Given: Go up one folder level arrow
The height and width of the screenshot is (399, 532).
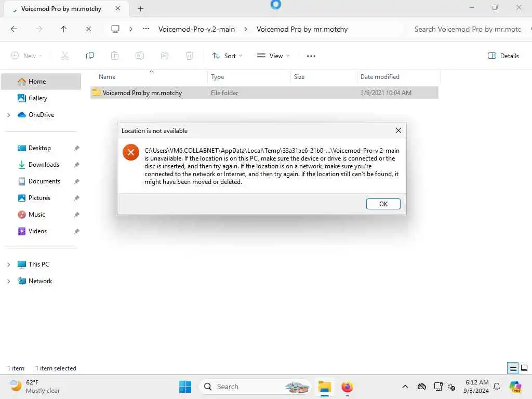Looking at the screenshot, I should pyautogui.click(x=63, y=29).
